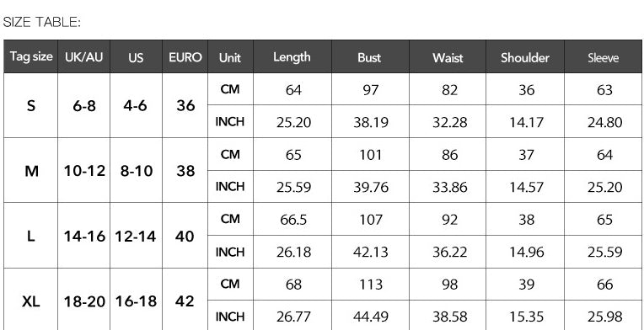
Task: Click US size 8-10 cell
Action: [x=137, y=170]
